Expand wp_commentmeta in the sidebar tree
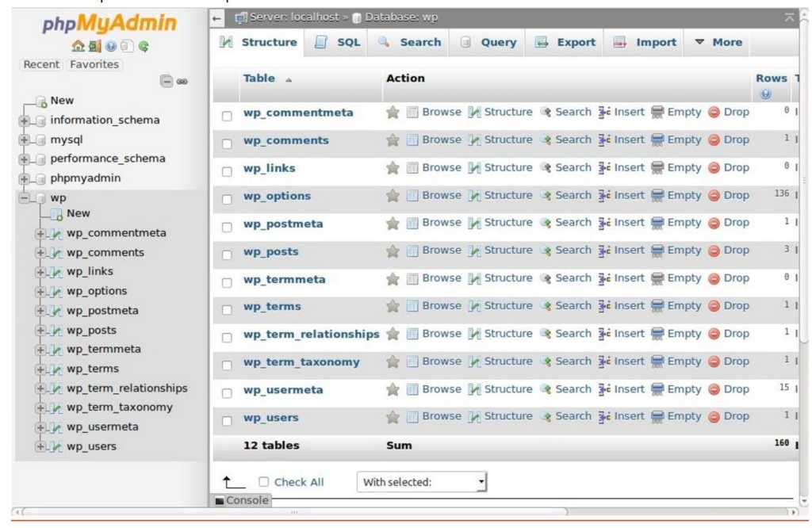Viewport: 812px width, 528px height. pyautogui.click(x=40, y=233)
